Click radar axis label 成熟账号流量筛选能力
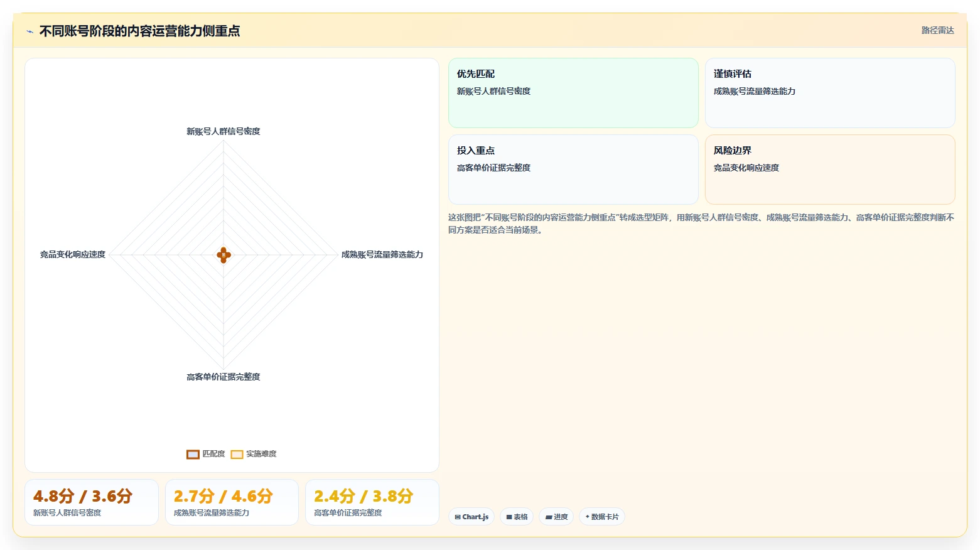 coord(382,254)
